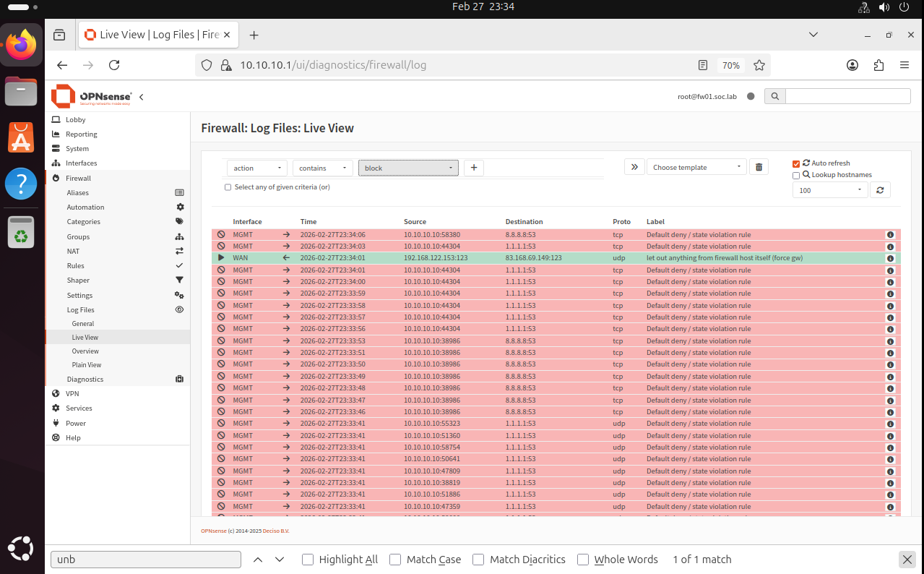The width and height of the screenshot is (924, 574).
Task: Click the Shaper filter icon
Action: 179,280
